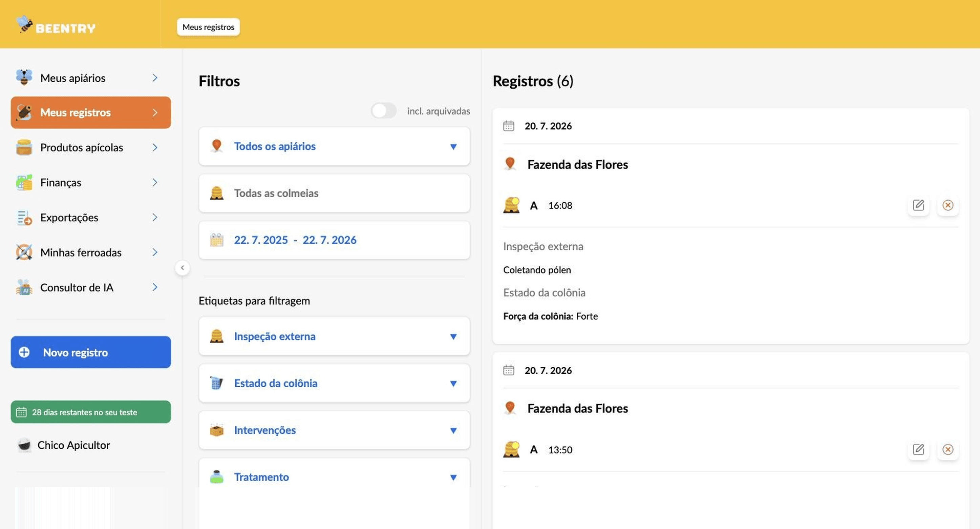Click the box icon beside Intervenções

pos(216,430)
